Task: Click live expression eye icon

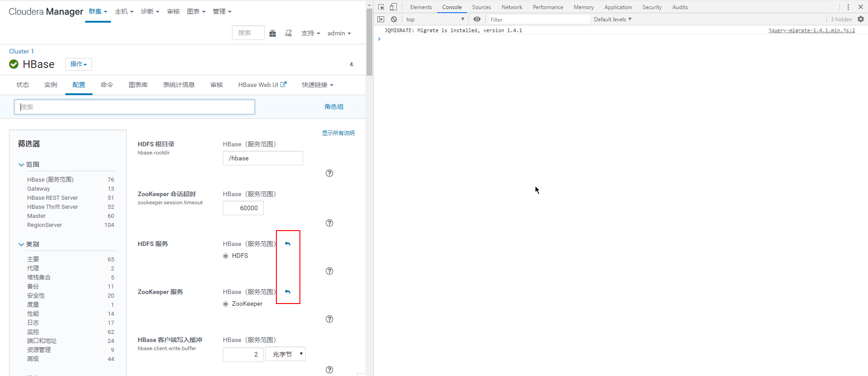Action: coord(477,19)
